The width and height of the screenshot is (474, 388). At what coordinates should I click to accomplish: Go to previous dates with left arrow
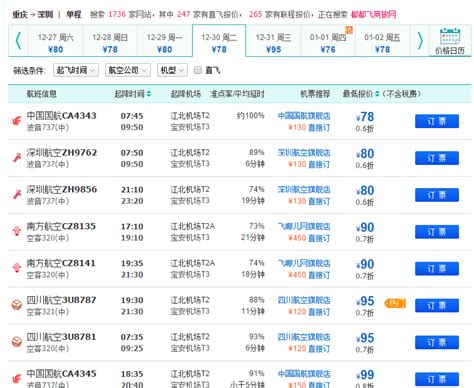pos(18,41)
